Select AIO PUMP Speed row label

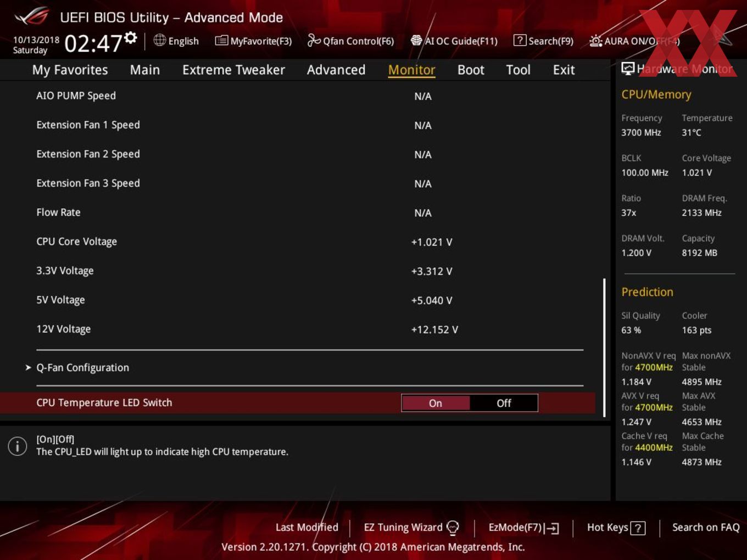(76, 96)
